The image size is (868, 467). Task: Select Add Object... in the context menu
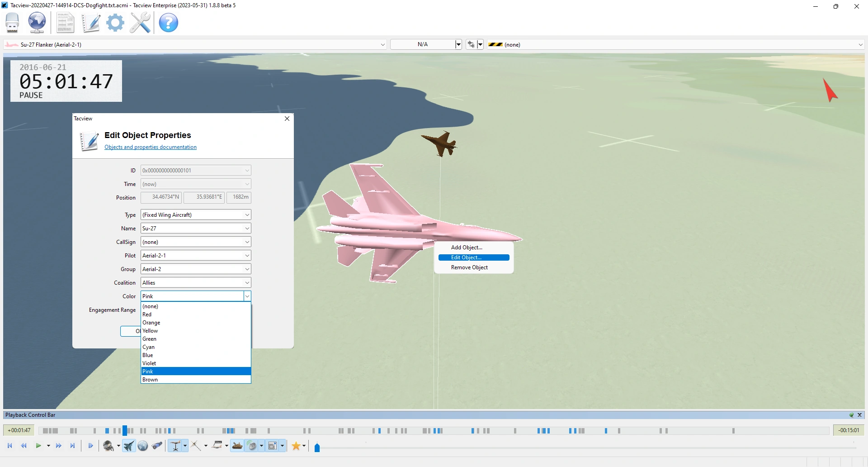click(x=474, y=248)
